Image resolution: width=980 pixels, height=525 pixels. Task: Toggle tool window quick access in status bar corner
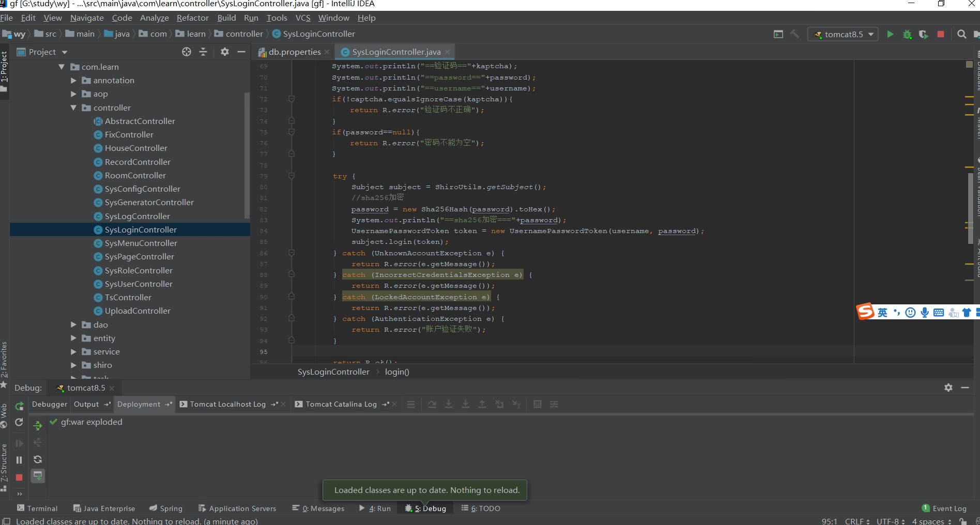pos(6,521)
